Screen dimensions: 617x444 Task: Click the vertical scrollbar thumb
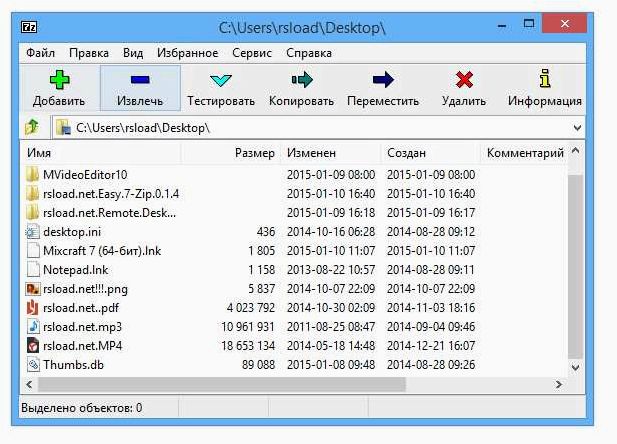[575, 267]
